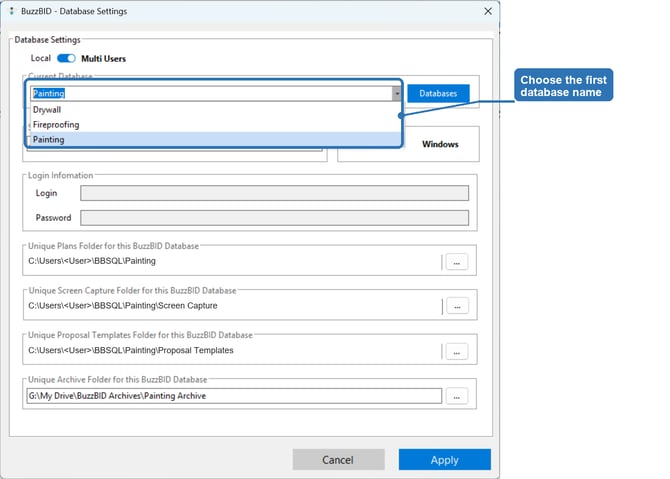Click the Password input field

[274, 218]
